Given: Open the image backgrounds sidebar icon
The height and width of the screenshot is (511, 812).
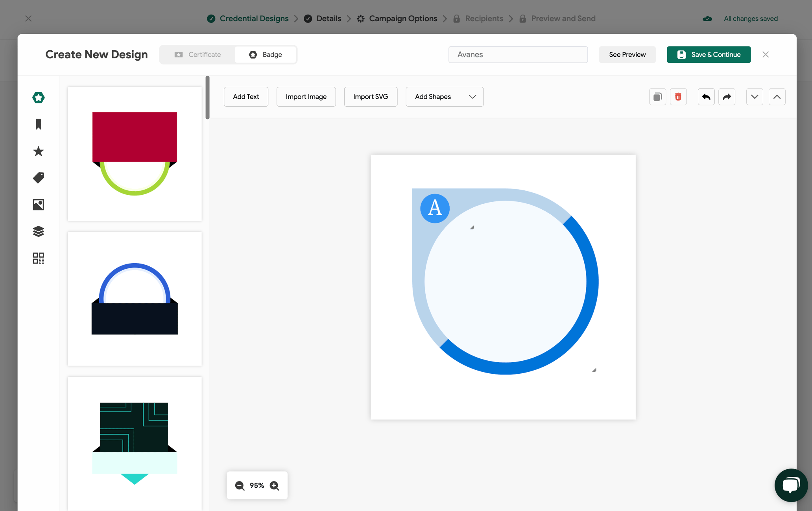Looking at the screenshot, I should coord(38,205).
